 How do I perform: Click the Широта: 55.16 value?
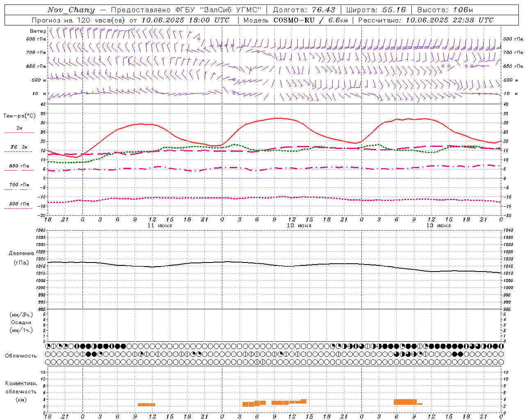click(376, 10)
